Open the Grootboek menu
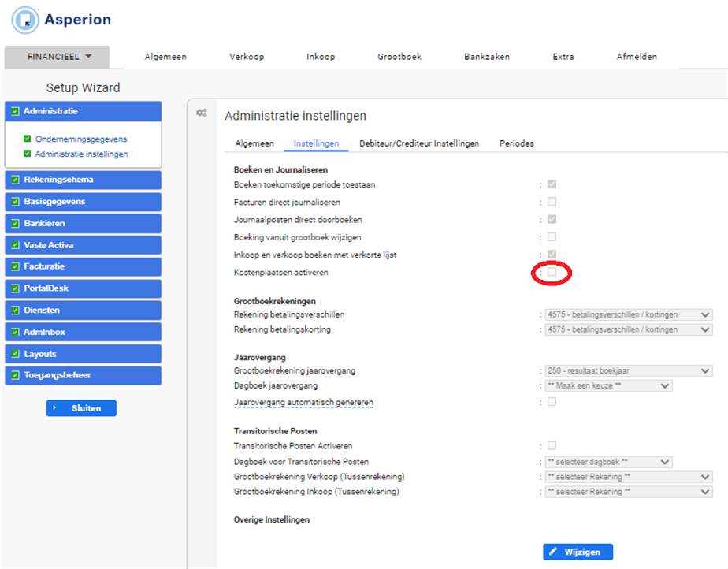 pyautogui.click(x=399, y=57)
